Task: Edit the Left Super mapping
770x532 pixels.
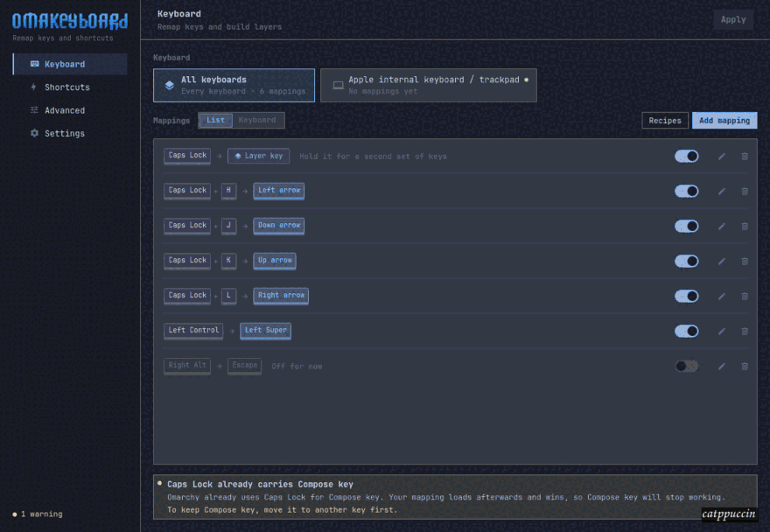Action: click(x=721, y=331)
